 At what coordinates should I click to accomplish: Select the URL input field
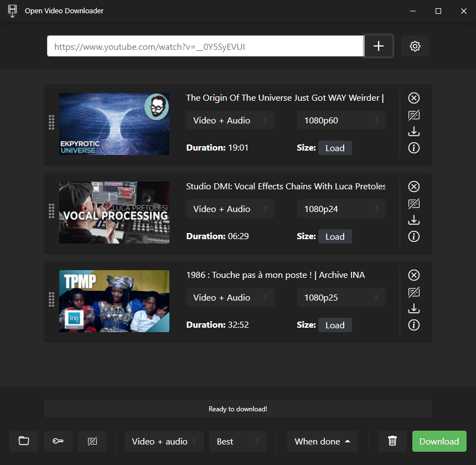205,46
